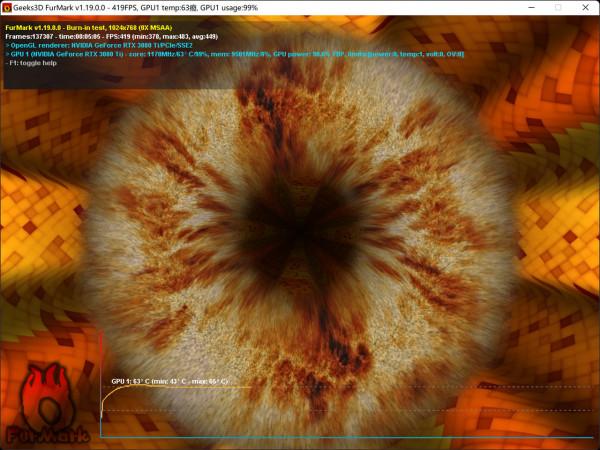Viewport: 600px width, 450px height.
Task: Click the blue baseline of the temperature graph
Action: click(350, 437)
